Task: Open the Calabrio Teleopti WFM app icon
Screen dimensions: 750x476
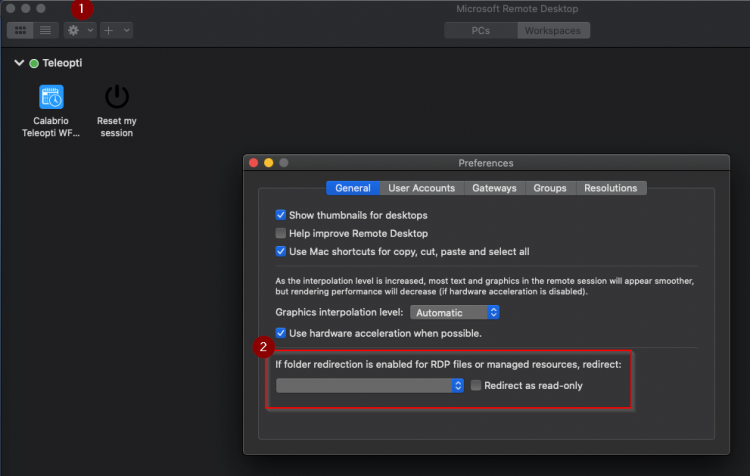Action: [51, 97]
